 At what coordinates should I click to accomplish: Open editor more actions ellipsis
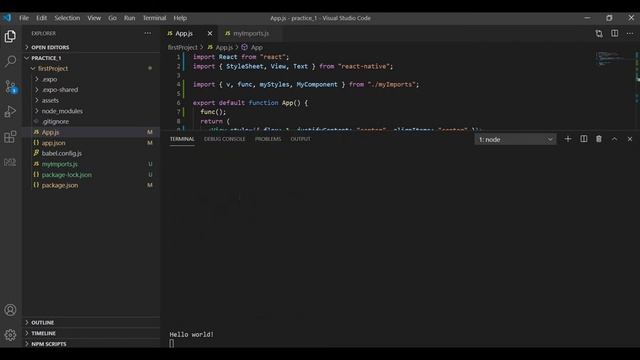click(630, 33)
